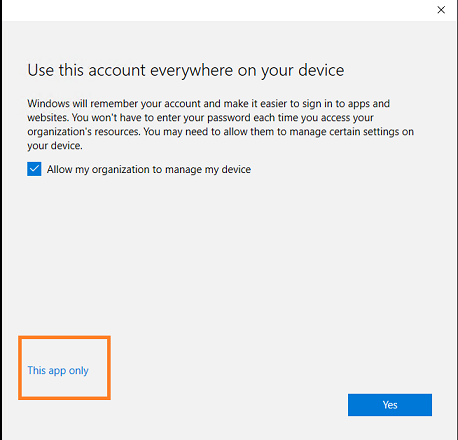Click the word "everywhere" in the title

[x=192, y=71]
